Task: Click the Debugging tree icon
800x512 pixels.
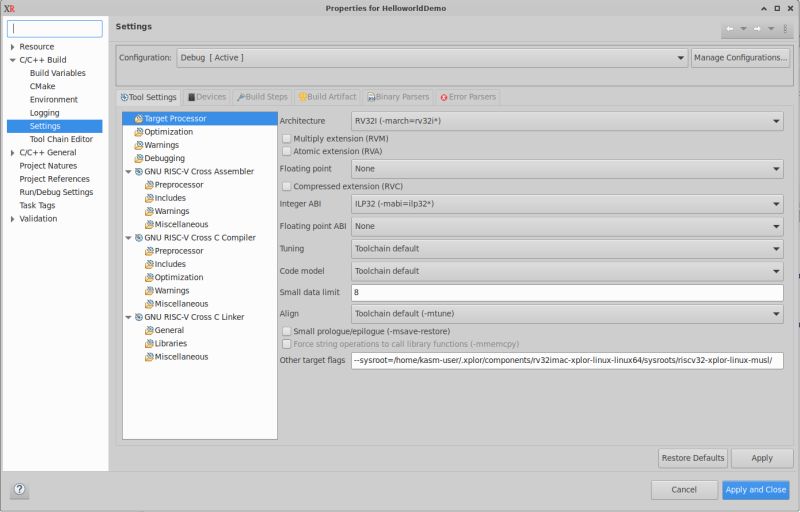Action: click(138, 158)
